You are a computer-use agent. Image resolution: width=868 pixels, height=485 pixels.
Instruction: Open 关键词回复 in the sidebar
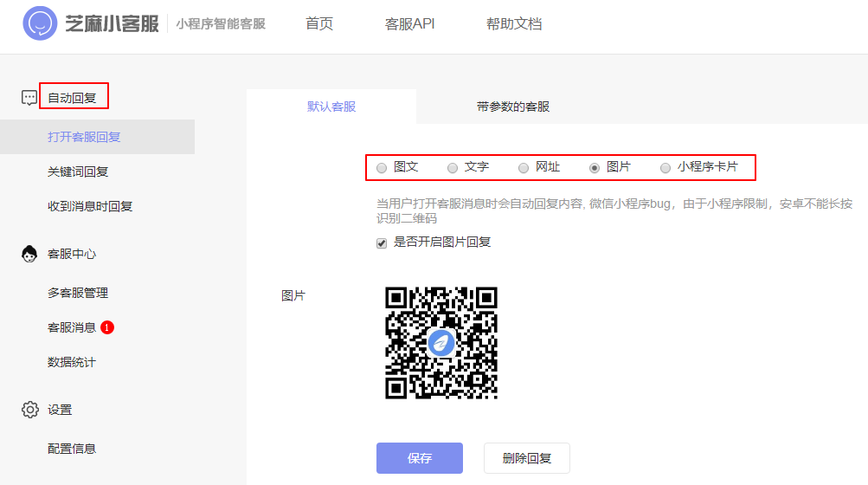[78, 171]
